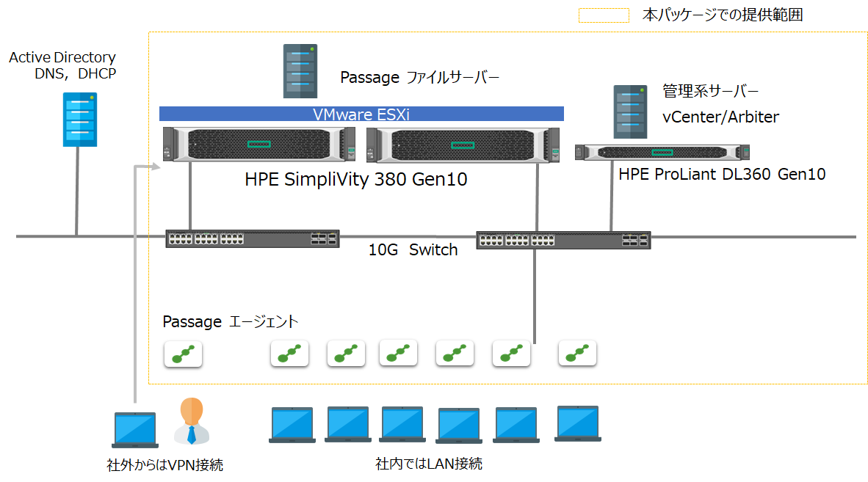
Task: Click the yellow dashed legend box
Action: [x=604, y=15]
